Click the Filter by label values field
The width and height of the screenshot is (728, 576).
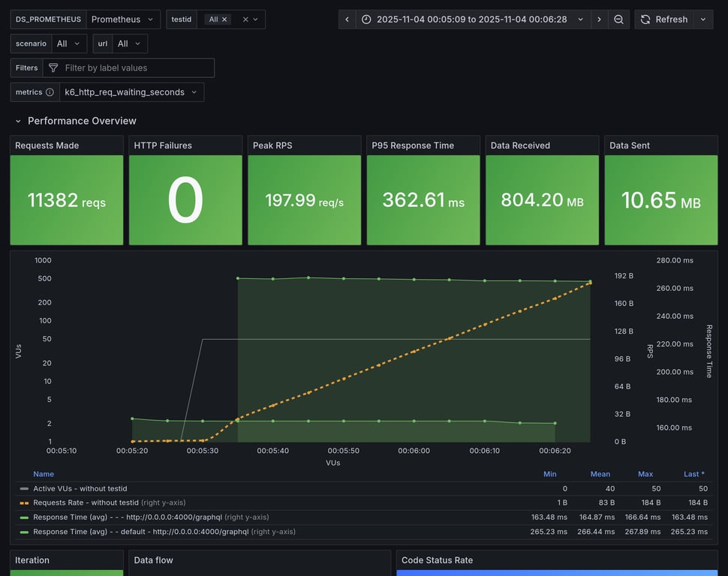tap(135, 68)
